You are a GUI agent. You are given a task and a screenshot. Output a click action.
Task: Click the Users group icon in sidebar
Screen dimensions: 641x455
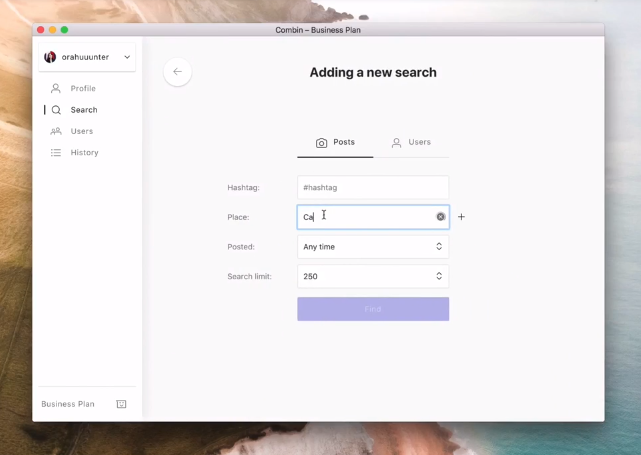point(56,131)
